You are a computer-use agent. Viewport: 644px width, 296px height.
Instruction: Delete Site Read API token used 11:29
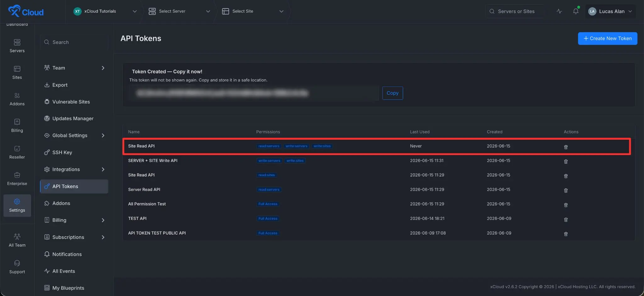pyautogui.click(x=566, y=176)
